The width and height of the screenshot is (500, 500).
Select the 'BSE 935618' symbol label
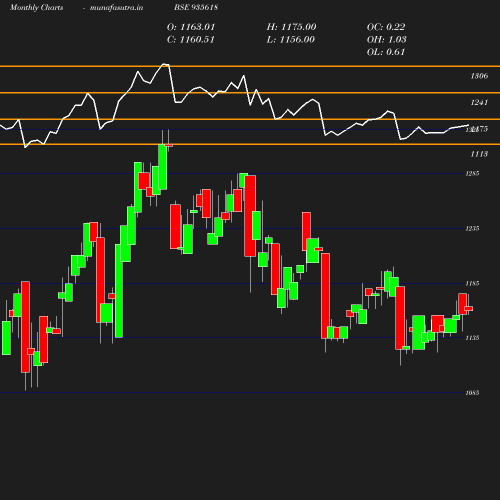196,7
